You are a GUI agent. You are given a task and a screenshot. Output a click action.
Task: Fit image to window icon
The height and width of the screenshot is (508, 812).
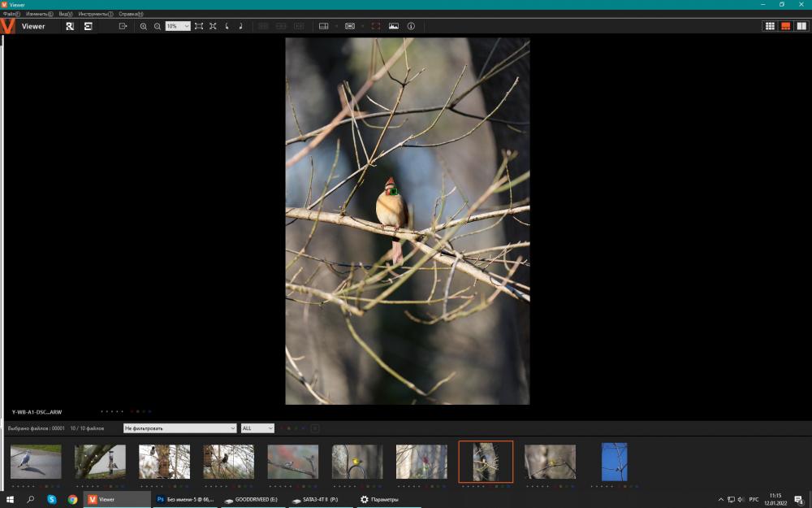click(x=199, y=26)
